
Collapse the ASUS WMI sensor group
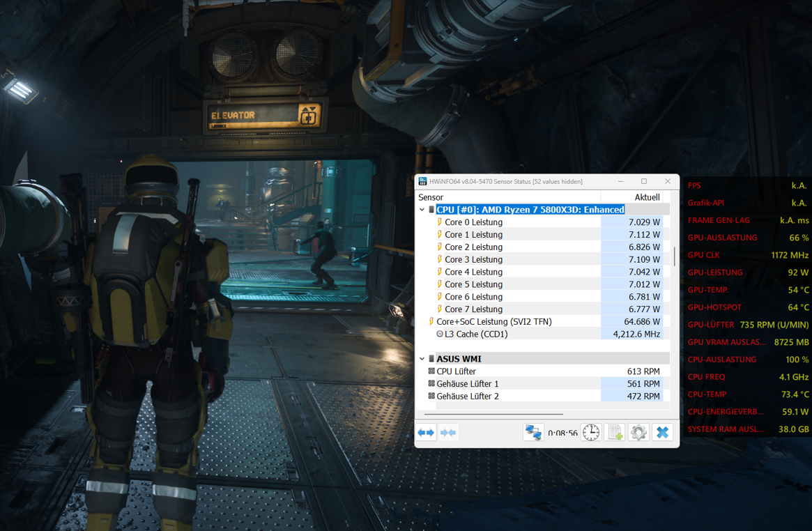point(422,359)
